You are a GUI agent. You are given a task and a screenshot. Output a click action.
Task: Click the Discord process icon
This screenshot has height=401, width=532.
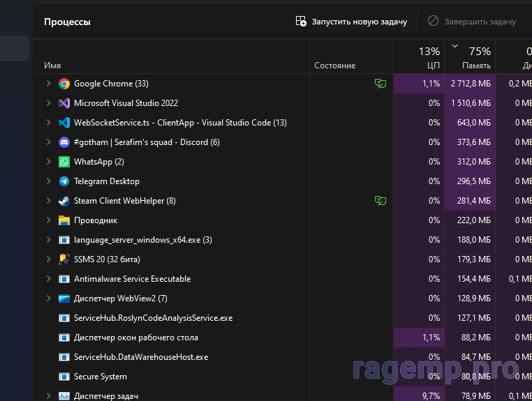pos(64,142)
